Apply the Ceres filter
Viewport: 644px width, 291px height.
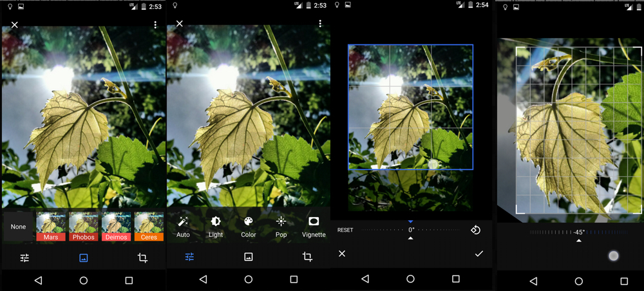click(x=149, y=227)
